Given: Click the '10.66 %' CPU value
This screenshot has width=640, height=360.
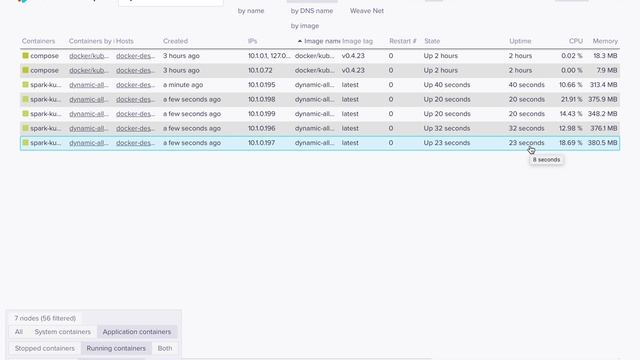Looking at the screenshot, I should click(x=571, y=85).
